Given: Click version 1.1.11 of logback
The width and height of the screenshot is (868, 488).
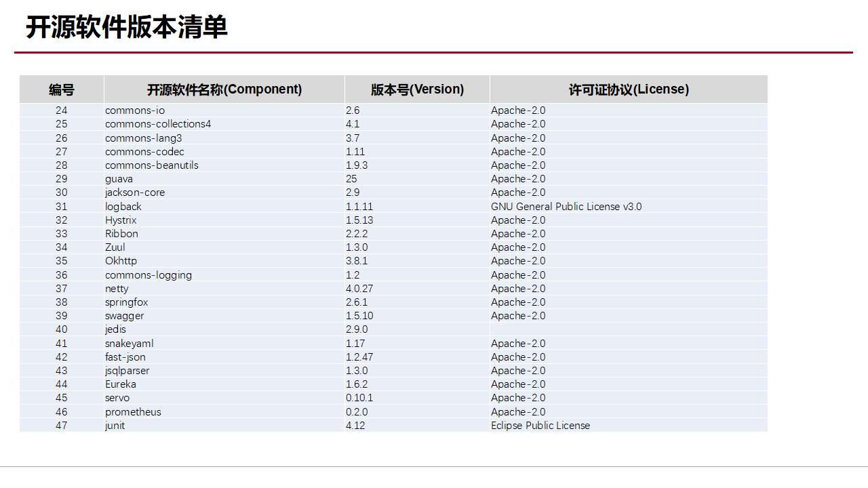Looking at the screenshot, I should click(x=417, y=206).
